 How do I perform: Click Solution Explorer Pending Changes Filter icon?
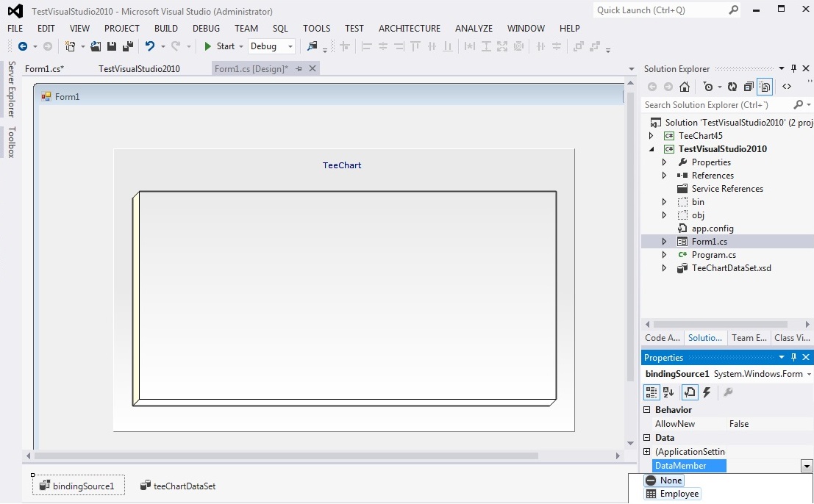click(707, 87)
